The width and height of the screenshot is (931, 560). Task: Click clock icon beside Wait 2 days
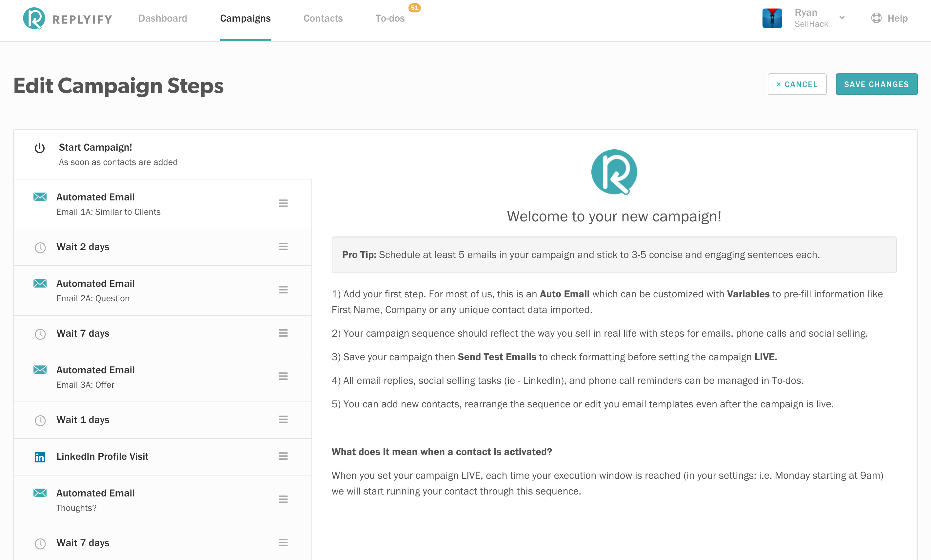(40, 248)
